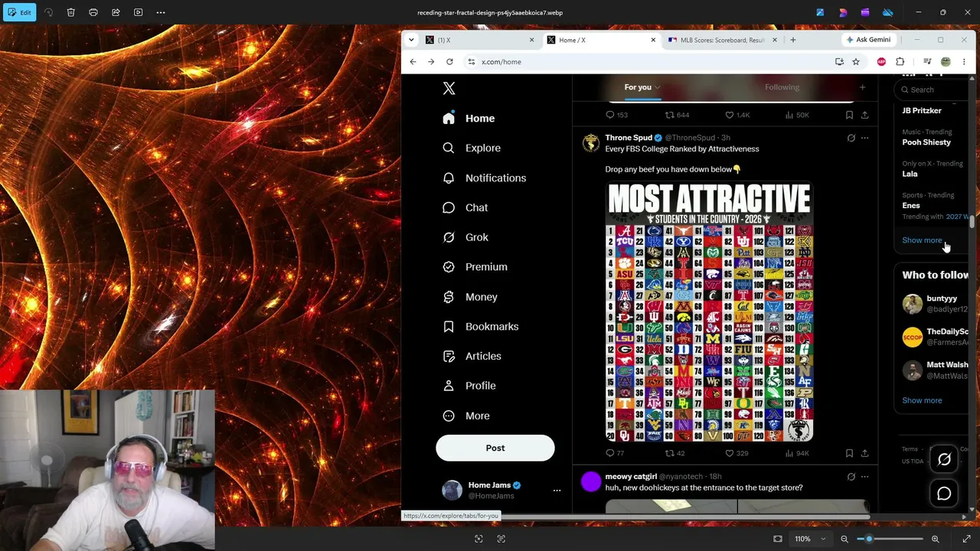
Task: Print the image from the Photos toolbar
Action: coord(93,12)
